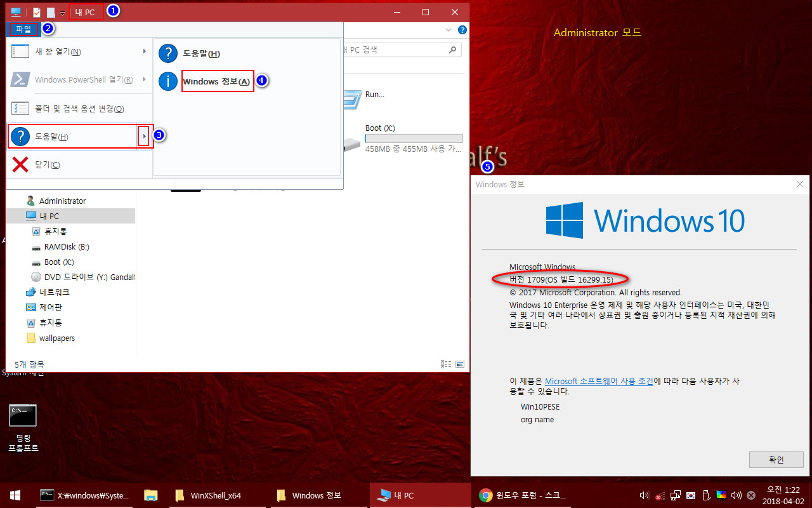This screenshot has width=812, height=508.
Task: Choose 닫기(C) with the red X icon
Action: tap(79, 165)
